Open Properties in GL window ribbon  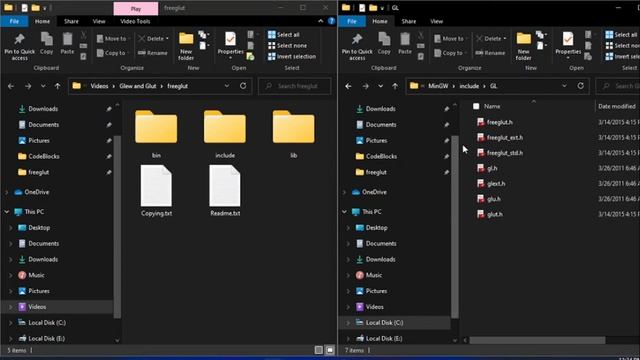568,46
